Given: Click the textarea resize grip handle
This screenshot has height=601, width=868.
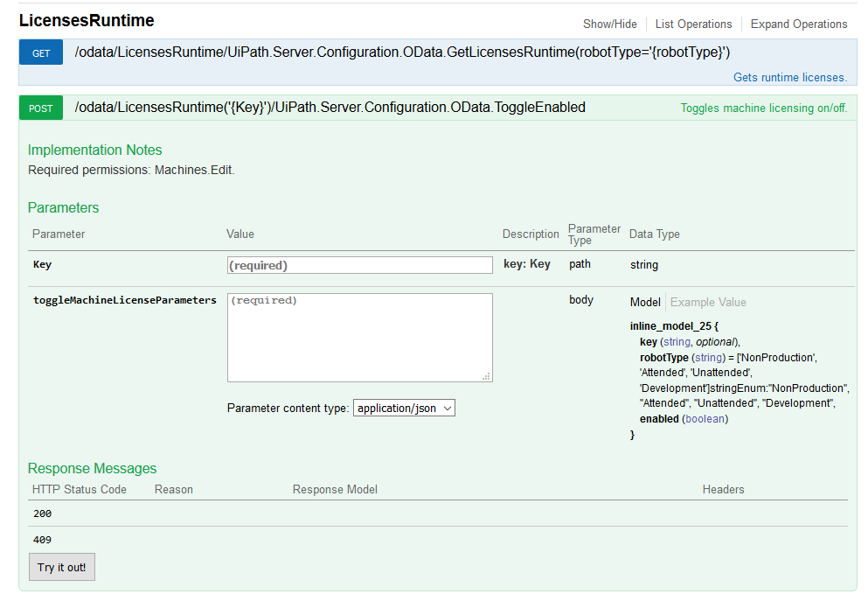Looking at the screenshot, I should [x=487, y=376].
